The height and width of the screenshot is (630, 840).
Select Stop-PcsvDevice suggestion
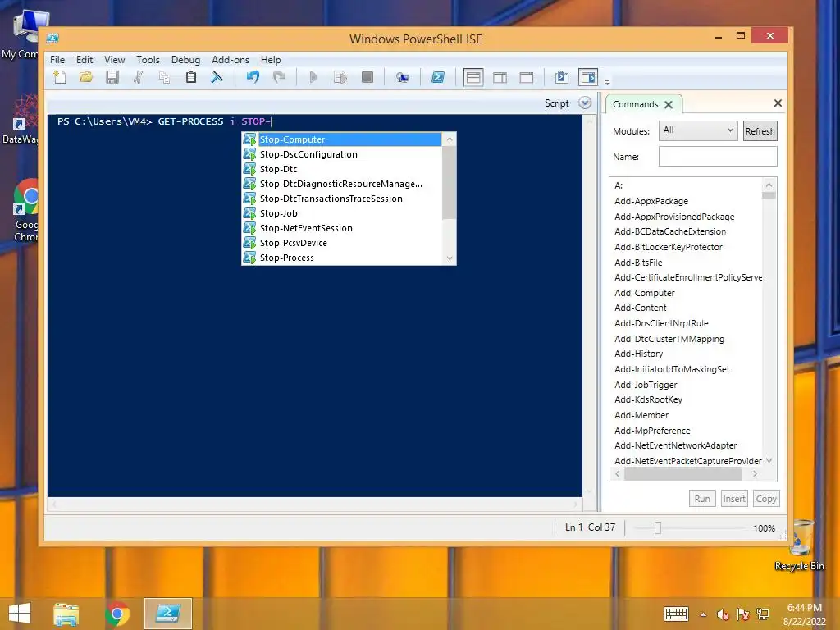tap(342, 243)
